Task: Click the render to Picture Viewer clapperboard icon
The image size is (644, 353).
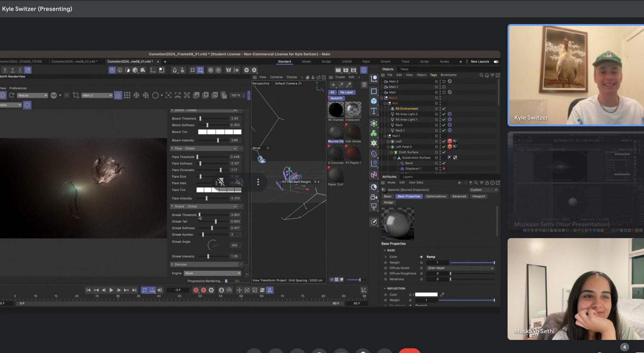Action: click(x=346, y=70)
